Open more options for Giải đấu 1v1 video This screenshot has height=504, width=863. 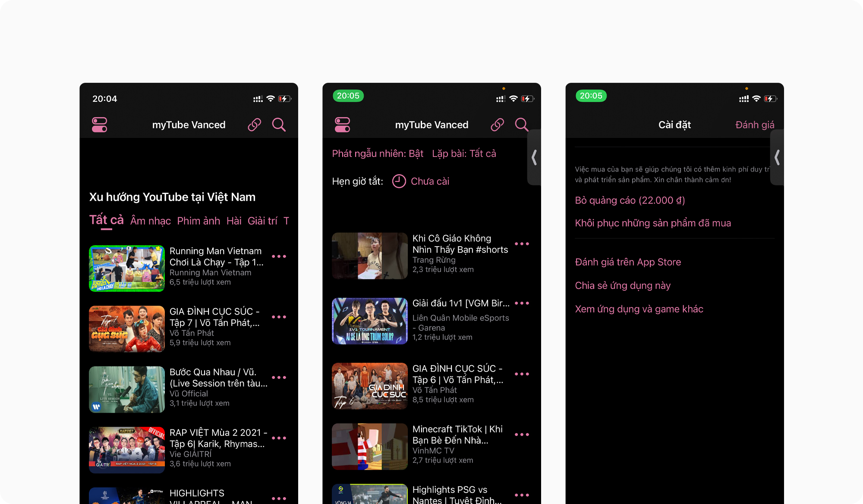tap(522, 304)
